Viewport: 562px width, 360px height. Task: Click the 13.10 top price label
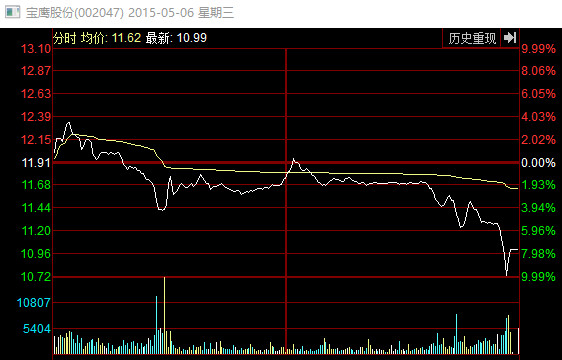tap(36, 49)
